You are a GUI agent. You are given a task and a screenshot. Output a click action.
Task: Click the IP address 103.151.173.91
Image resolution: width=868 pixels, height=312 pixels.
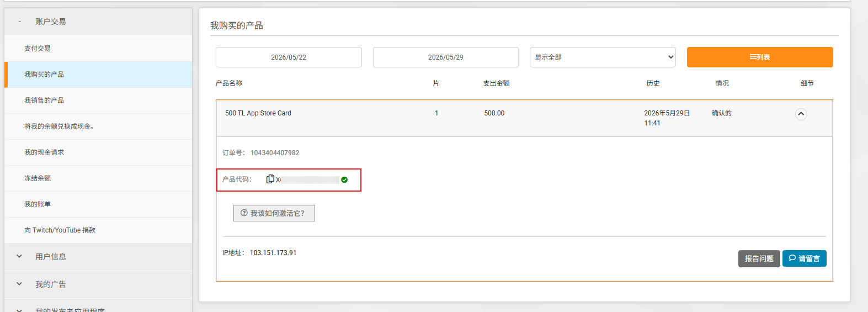(273, 253)
